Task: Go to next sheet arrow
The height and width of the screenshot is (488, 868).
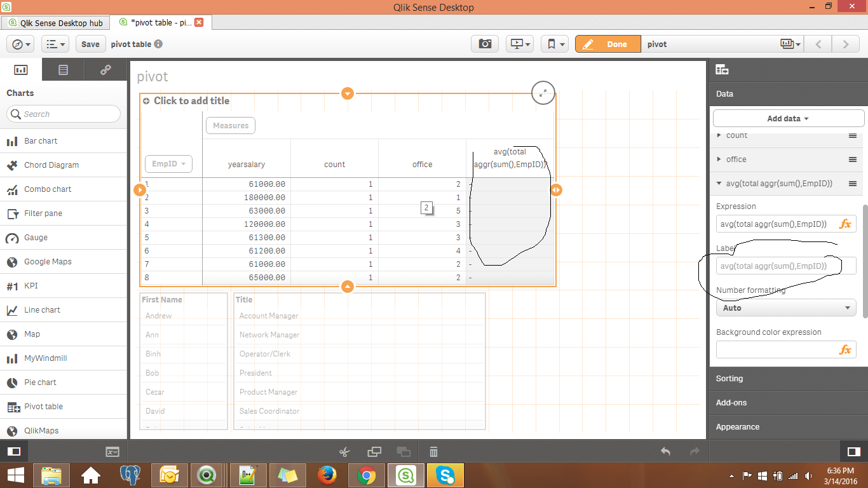Action: point(846,44)
